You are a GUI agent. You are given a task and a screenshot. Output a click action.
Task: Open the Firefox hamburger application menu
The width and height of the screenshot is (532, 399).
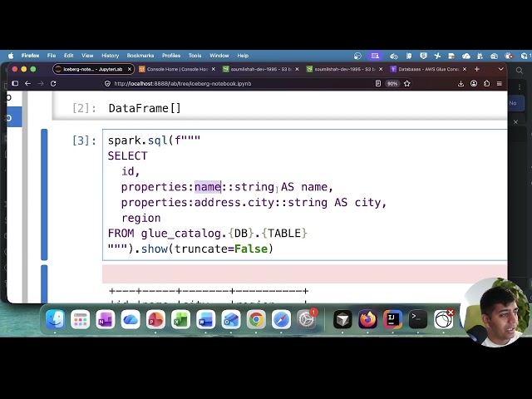500,83
